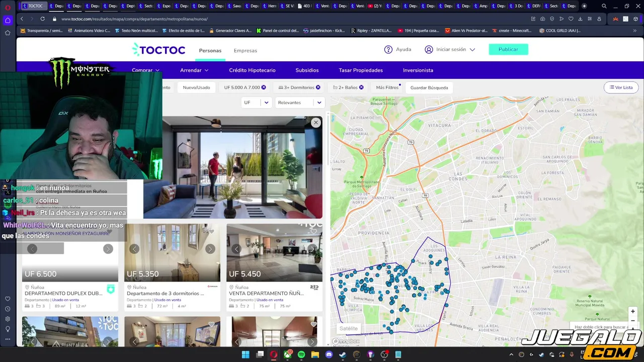Open create - Minecraft bookmark
Image resolution: width=644 pixels, height=362 pixels.
click(511, 31)
